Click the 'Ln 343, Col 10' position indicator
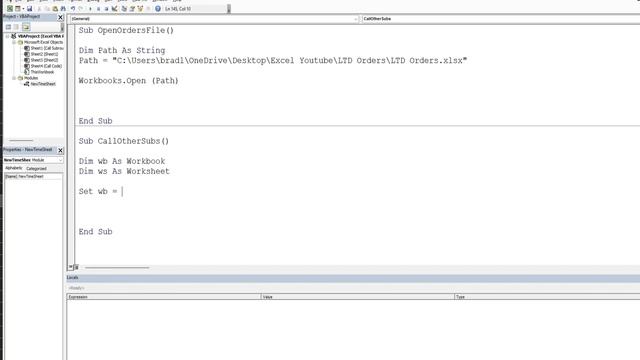Screen dimensions: 640x360 (x=178, y=9)
